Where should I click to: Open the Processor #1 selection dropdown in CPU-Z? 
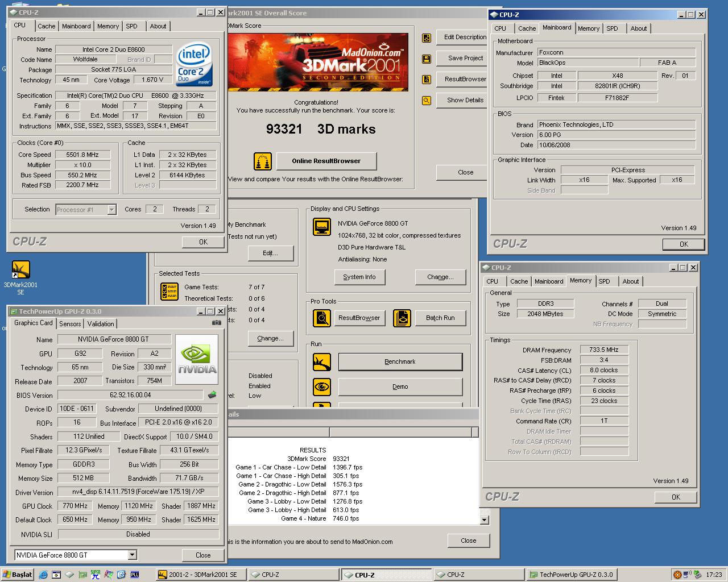(x=111, y=210)
